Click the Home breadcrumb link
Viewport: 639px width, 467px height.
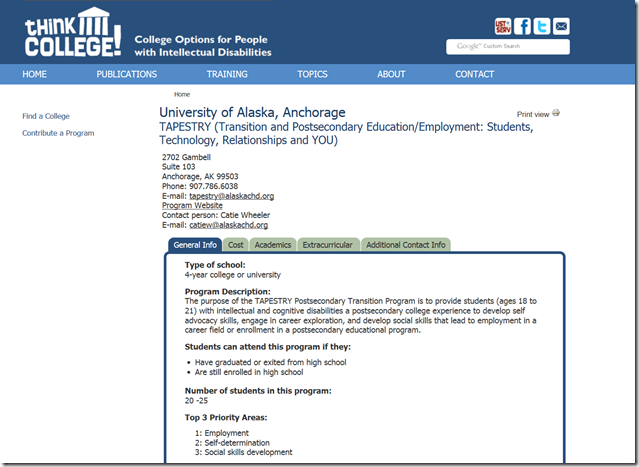(x=182, y=95)
